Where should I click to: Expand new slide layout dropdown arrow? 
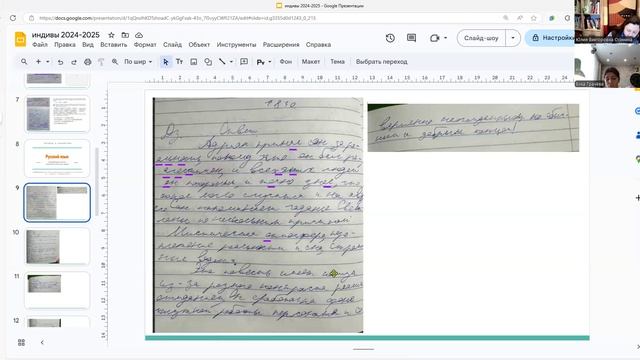click(x=48, y=62)
